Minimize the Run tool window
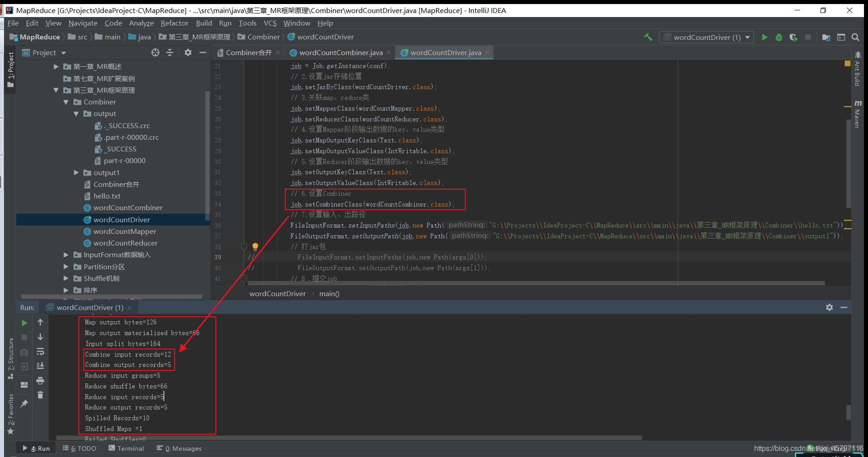868x457 pixels. (x=844, y=307)
